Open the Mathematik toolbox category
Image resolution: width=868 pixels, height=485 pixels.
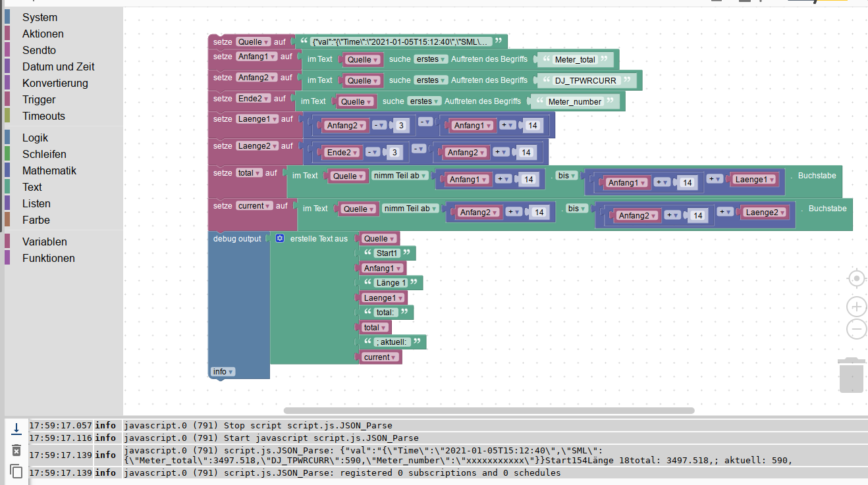coord(49,170)
